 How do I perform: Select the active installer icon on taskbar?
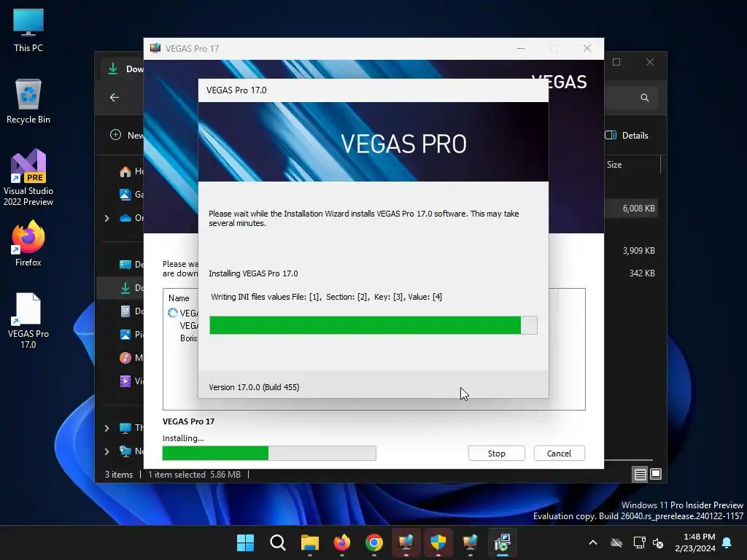[502, 542]
